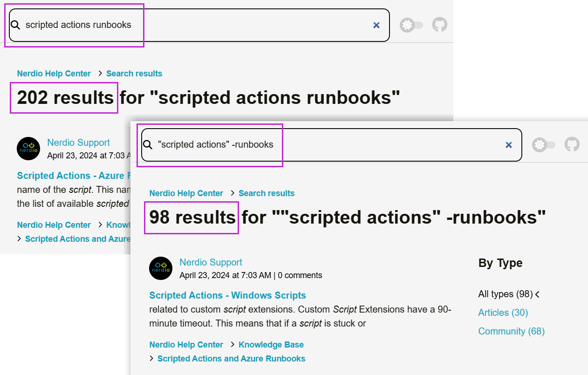Filter results by Articles (30)
This screenshot has width=588, height=375.
coord(503,313)
